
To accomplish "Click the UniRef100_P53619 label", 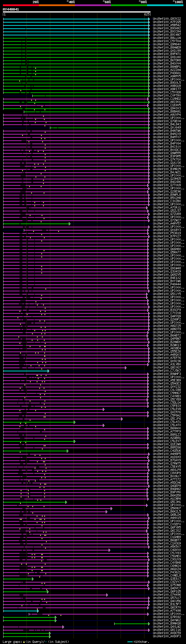I will coord(167,233).
